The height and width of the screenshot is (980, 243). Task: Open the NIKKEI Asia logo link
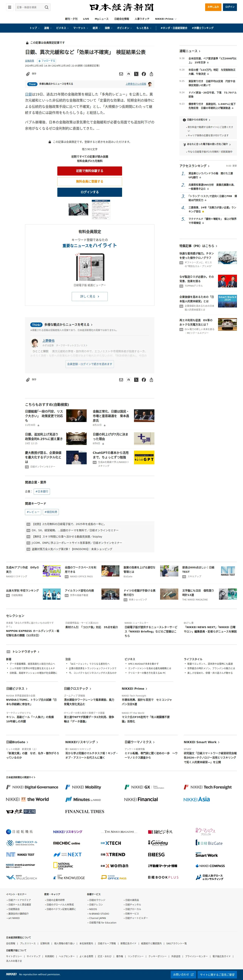pyautogui.click(x=197, y=799)
